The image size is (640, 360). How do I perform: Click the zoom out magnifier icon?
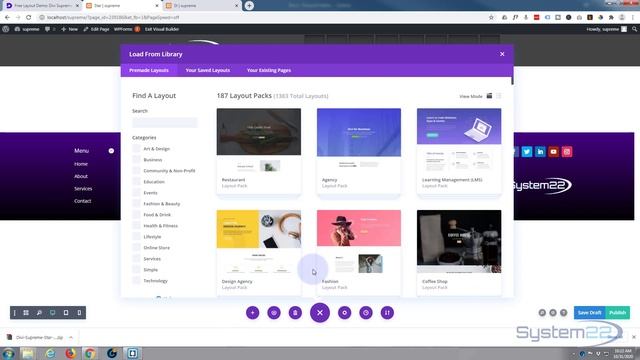tap(39, 313)
